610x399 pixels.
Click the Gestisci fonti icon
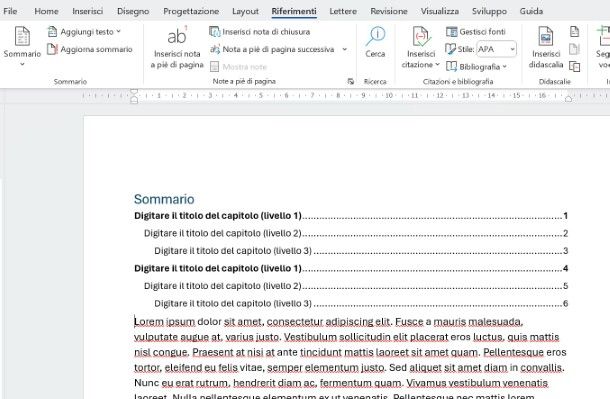pos(451,32)
